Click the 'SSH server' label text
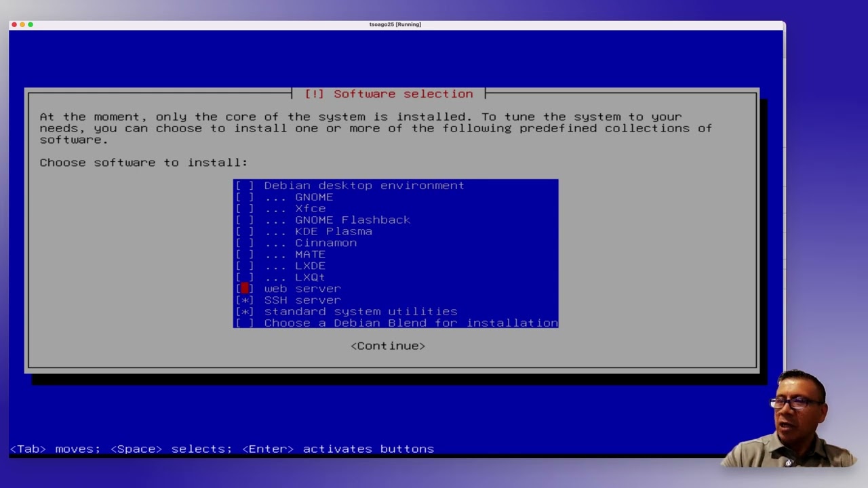Screen dimensions: 868x488 click(302, 300)
